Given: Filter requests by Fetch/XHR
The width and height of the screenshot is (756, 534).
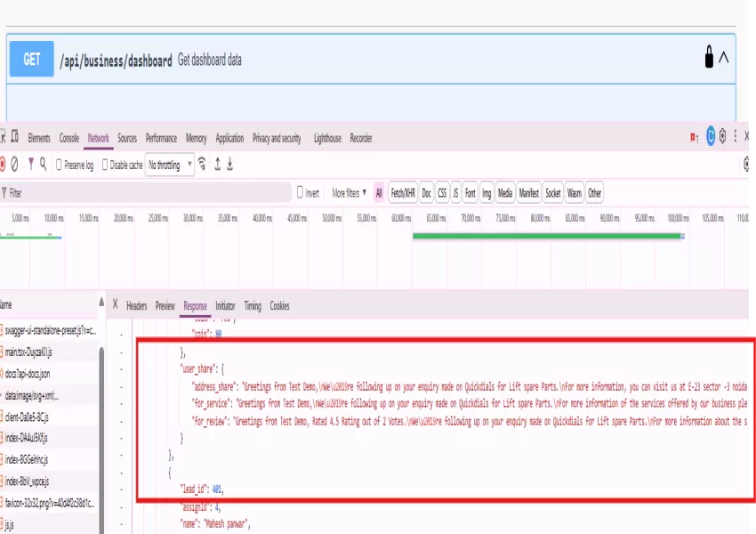Looking at the screenshot, I should [x=403, y=193].
